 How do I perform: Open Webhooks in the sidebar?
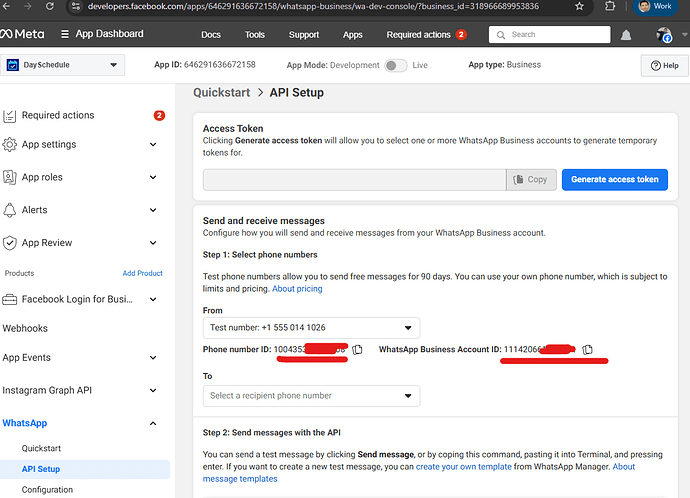25,329
